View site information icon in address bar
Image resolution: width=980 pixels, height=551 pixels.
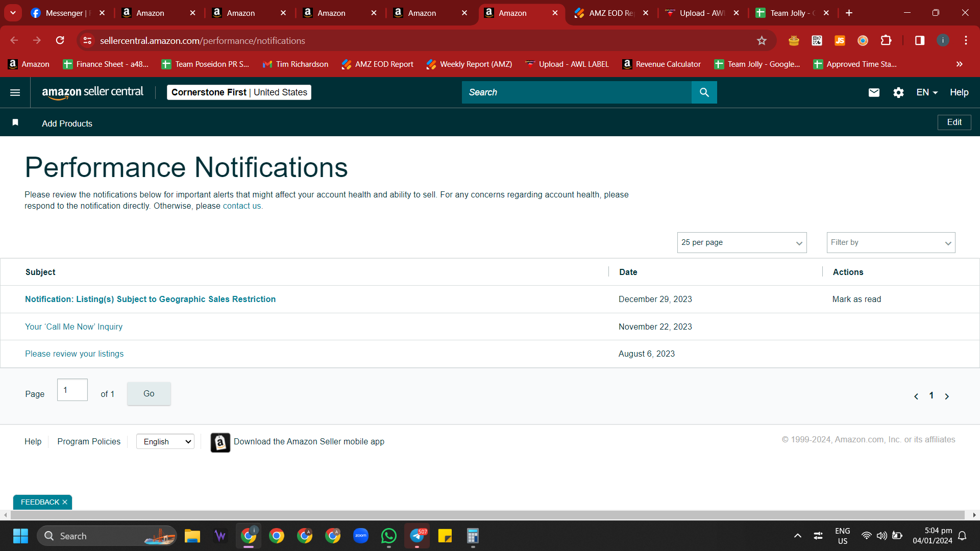coord(88,40)
